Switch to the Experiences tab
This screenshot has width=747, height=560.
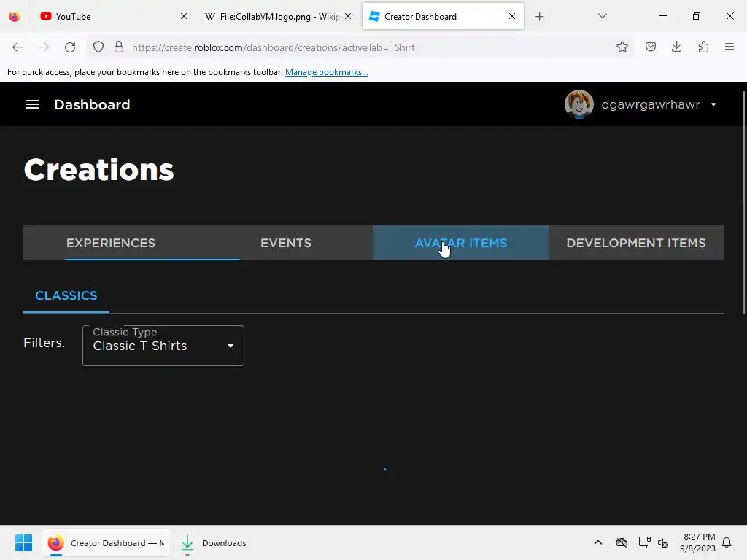(111, 243)
